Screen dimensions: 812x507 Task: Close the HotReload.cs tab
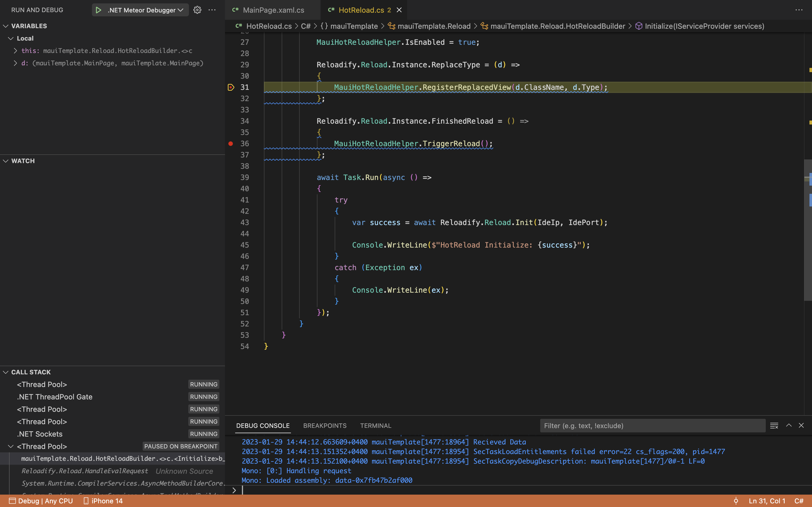tap(399, 10)
